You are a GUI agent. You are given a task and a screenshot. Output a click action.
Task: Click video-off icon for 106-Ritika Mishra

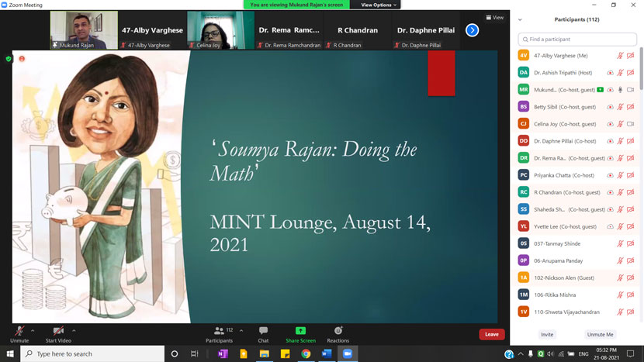tap(631, 295)
